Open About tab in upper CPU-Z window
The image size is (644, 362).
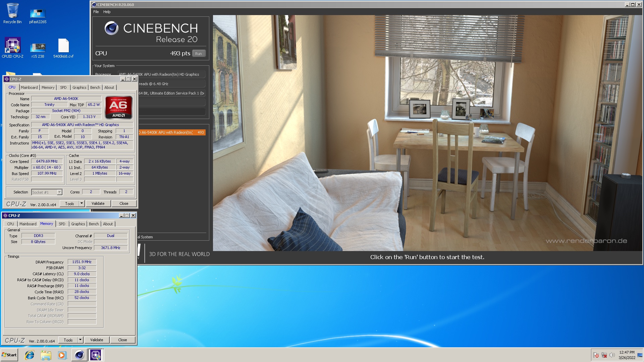click(109, 87)
